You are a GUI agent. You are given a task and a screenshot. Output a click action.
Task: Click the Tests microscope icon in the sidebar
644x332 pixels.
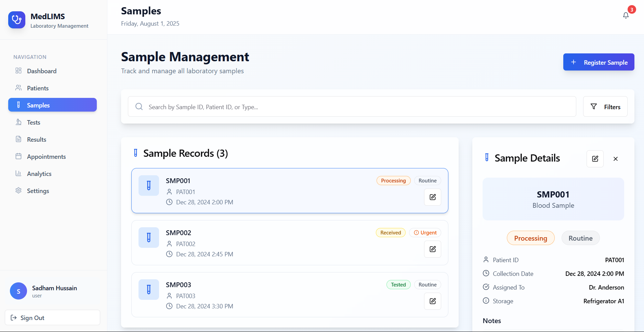(18, 122)
